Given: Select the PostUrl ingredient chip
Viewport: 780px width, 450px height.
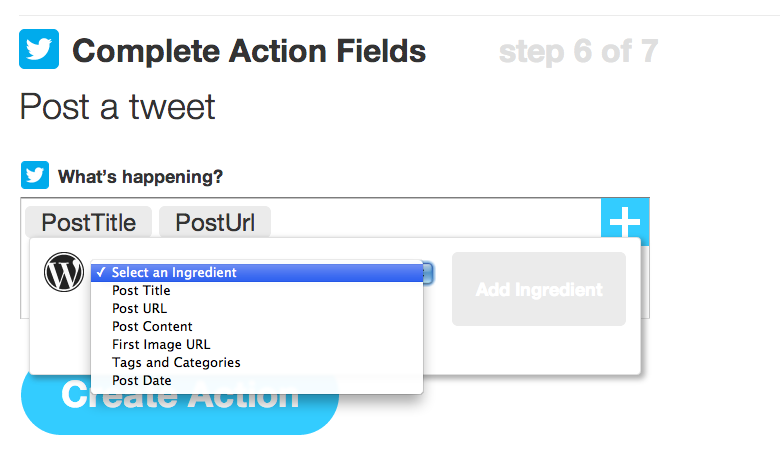Looking at the screenshot, I should tap(215, 222).
